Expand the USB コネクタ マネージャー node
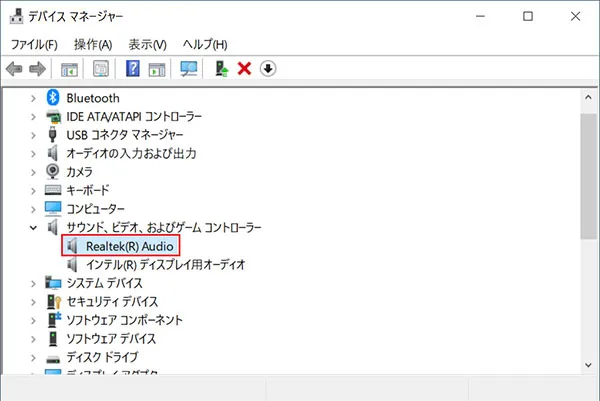600x401 pixels. [x=33, y=135]
